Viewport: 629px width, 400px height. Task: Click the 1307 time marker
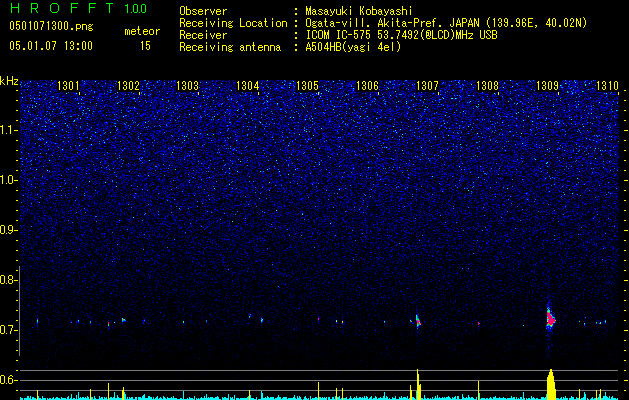click(427, 86)
